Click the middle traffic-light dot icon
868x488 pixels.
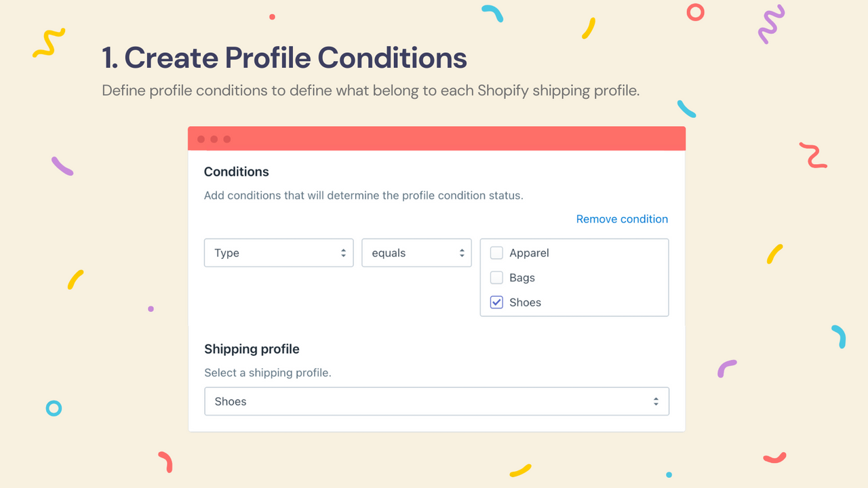(213, 139)
